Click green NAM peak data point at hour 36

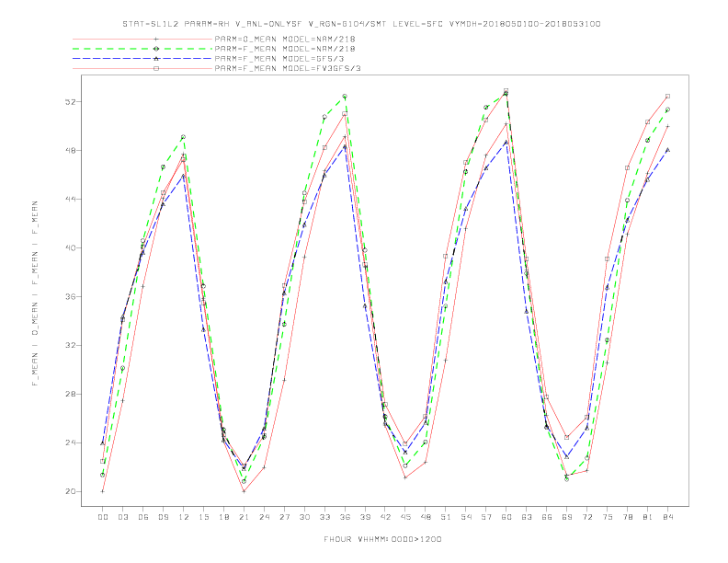[x=345, y=97]
